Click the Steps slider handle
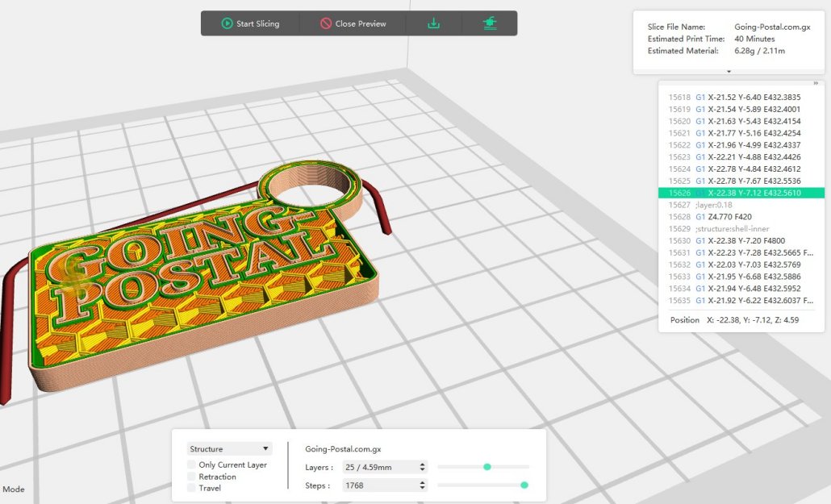Image resolution: width=831 pixels, height=504 pixels. click(525, 486)
